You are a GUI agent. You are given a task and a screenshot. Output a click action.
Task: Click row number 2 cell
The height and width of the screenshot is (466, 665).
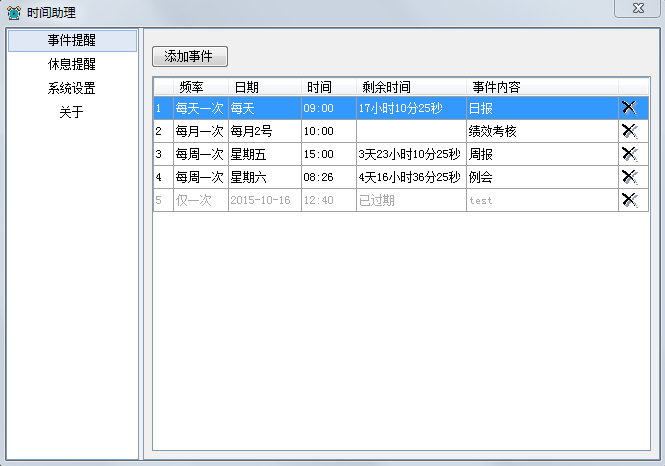(163, 131)
